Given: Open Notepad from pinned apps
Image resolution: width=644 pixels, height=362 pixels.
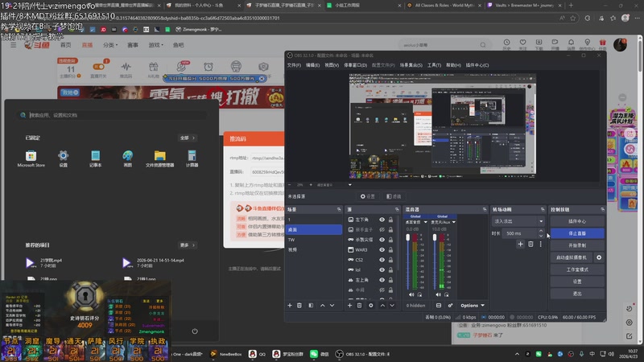Looking at the screenshot, I should pyautogui.click(x=95, y=158).
